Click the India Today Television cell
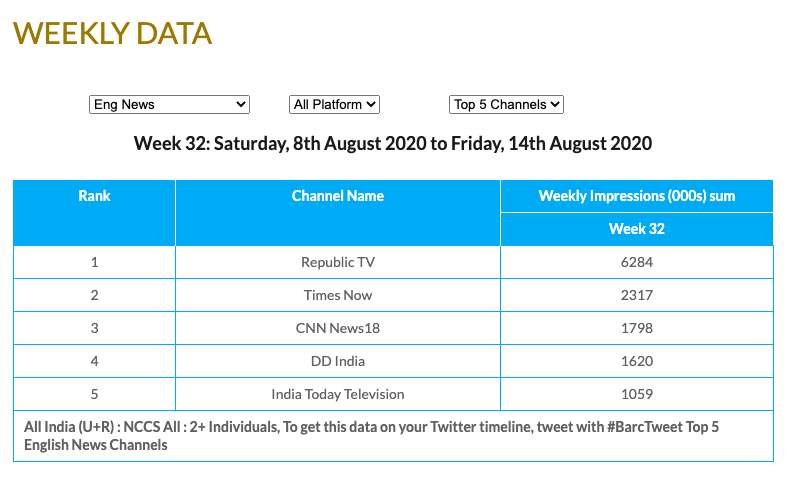Screen dimensions: 787x483 pos(338,394)
